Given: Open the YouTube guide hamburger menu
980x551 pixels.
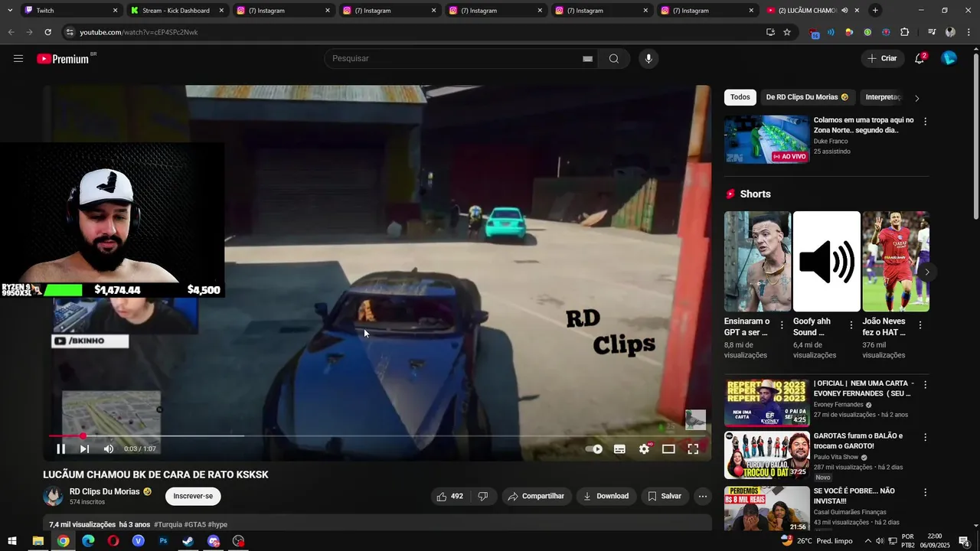Looking at the screenshot, I should pyautogui.click(x=18, y=59).
